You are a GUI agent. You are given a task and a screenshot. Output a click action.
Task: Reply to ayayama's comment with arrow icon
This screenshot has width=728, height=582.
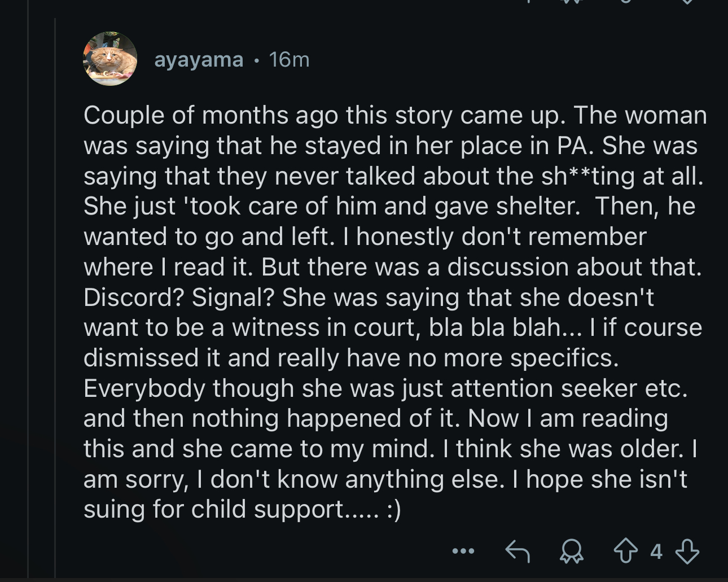point(517,552)
